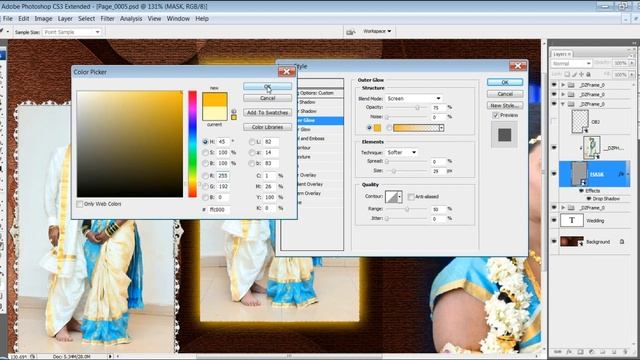Show the hidden OBJ layer
The width and height of the screenshot is (640, 360).
pyautogui.click(x=554, y=122)
